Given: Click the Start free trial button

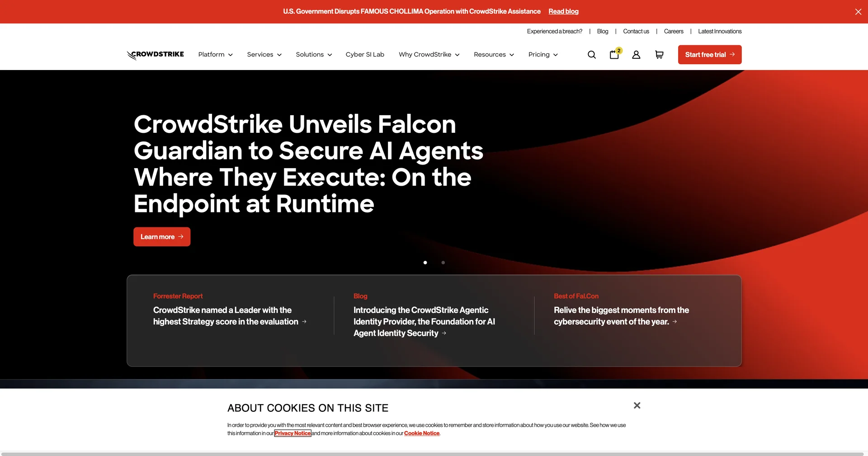Looking at the screenshot, I should click(x=709, y=55).
